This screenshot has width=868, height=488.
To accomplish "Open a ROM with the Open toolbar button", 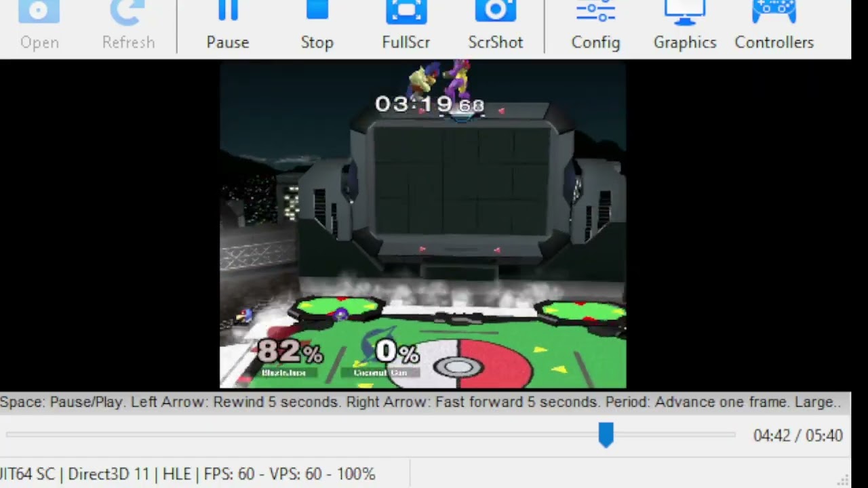I will click(39, 26).
